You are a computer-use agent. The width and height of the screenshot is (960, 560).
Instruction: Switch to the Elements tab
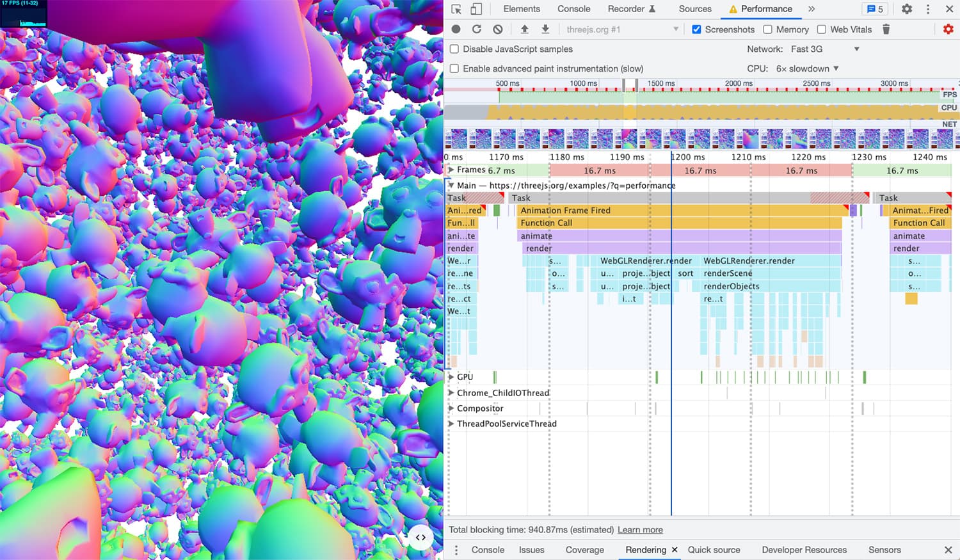[522, 9]
